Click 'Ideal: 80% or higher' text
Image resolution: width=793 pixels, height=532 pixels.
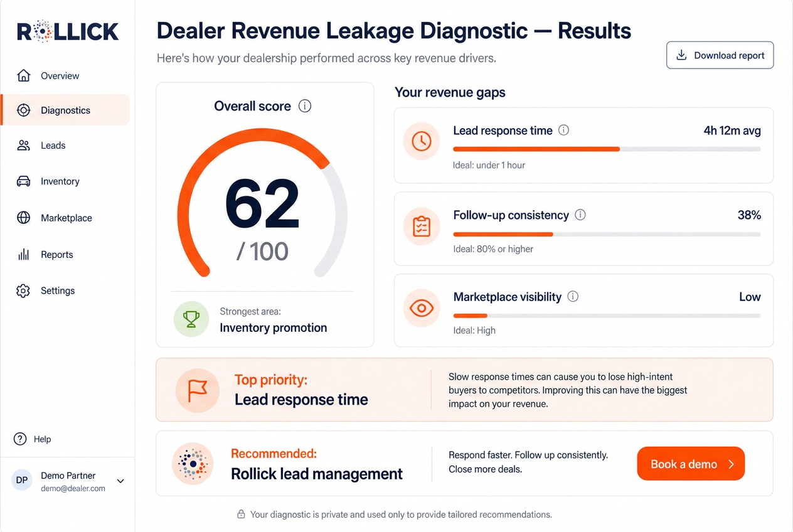493,249
